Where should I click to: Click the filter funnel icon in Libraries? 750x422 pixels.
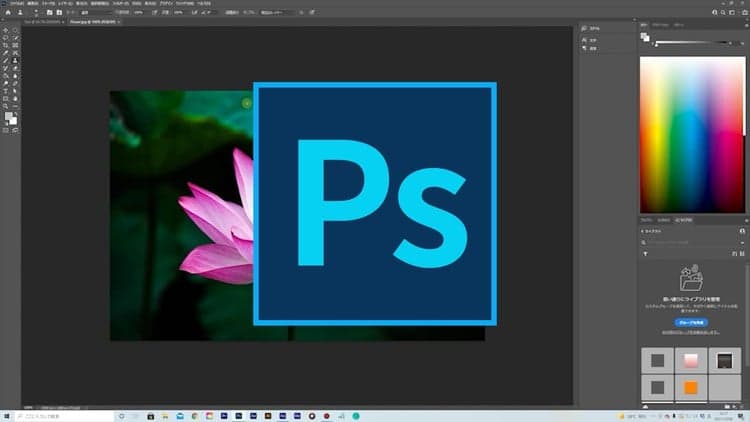point(645,254)
